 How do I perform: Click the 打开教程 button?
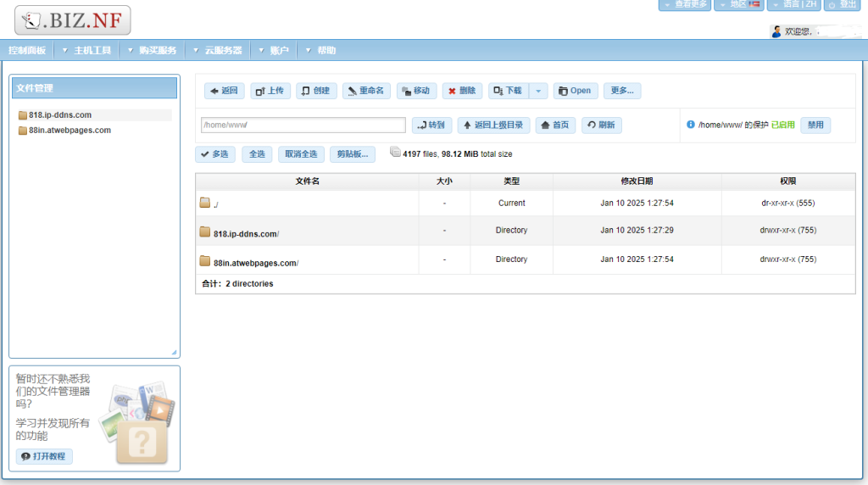click(x=45, y=457)
